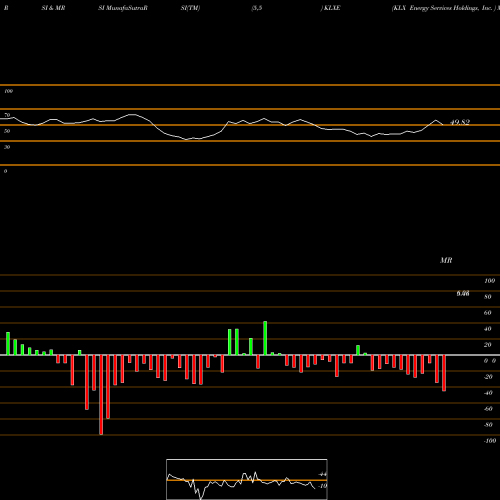Click the last red bar in MR histogram
The image size is (500, 500).
(444, 373)
